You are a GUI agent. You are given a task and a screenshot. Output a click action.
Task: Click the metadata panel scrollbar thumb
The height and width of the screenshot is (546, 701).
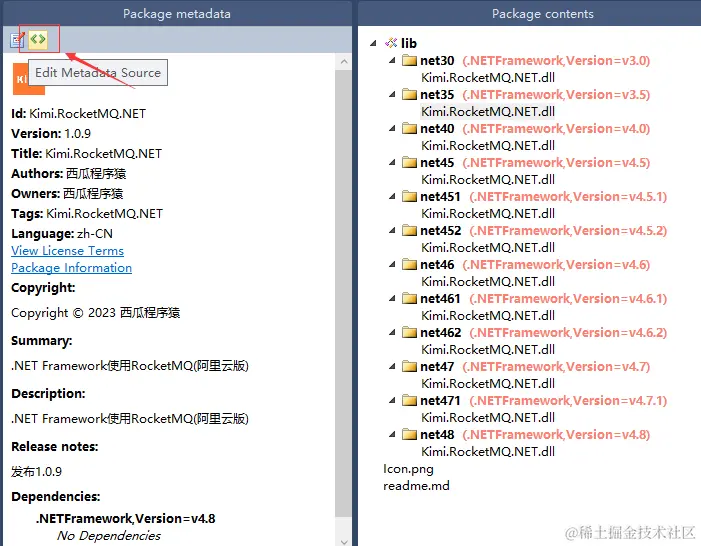tap(344, 292)
